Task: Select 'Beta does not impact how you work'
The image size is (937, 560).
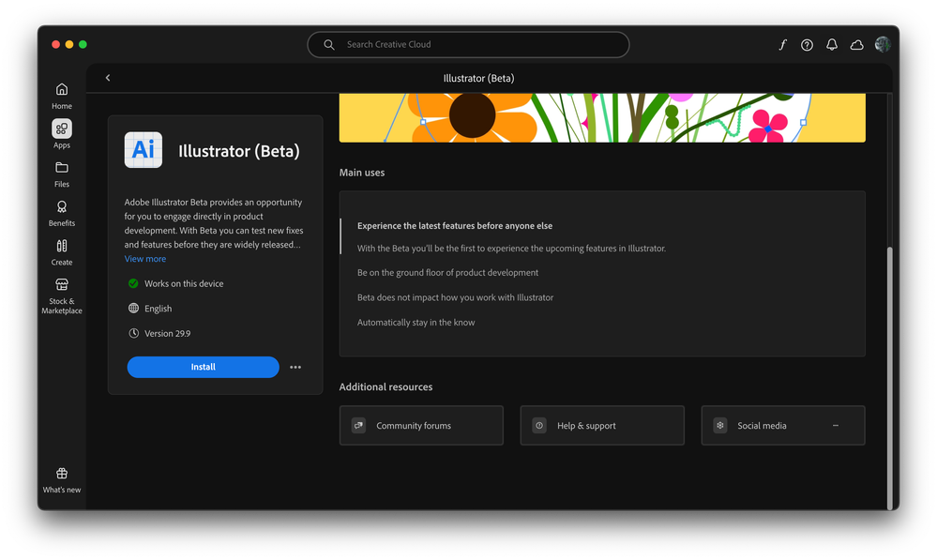Action: click(x=455, y=297)
